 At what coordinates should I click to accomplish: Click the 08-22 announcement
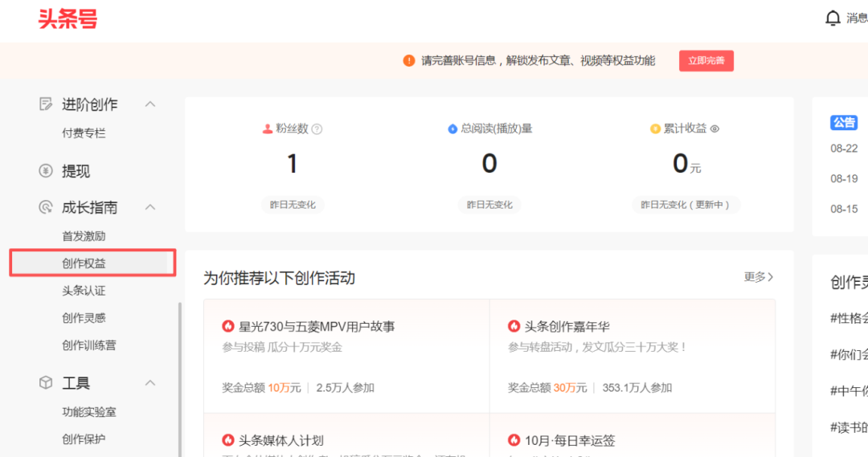[x=844, y=149]
